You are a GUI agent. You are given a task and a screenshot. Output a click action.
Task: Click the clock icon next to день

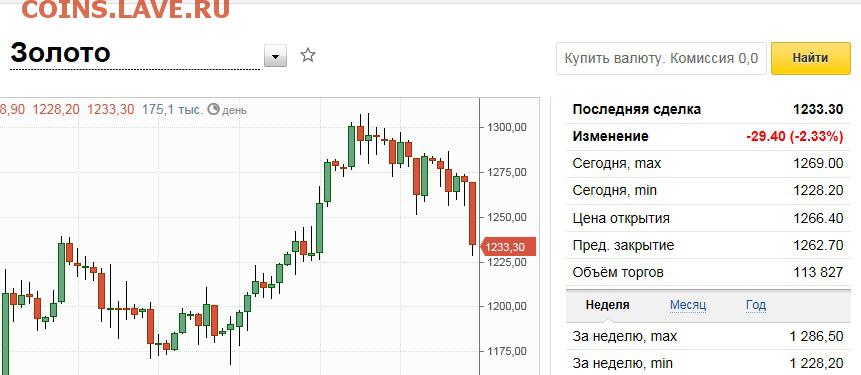(214, 109)
